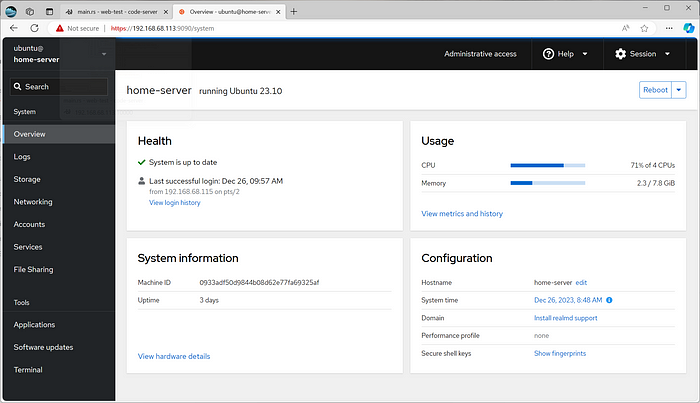Click View metrics and history link

462,214
